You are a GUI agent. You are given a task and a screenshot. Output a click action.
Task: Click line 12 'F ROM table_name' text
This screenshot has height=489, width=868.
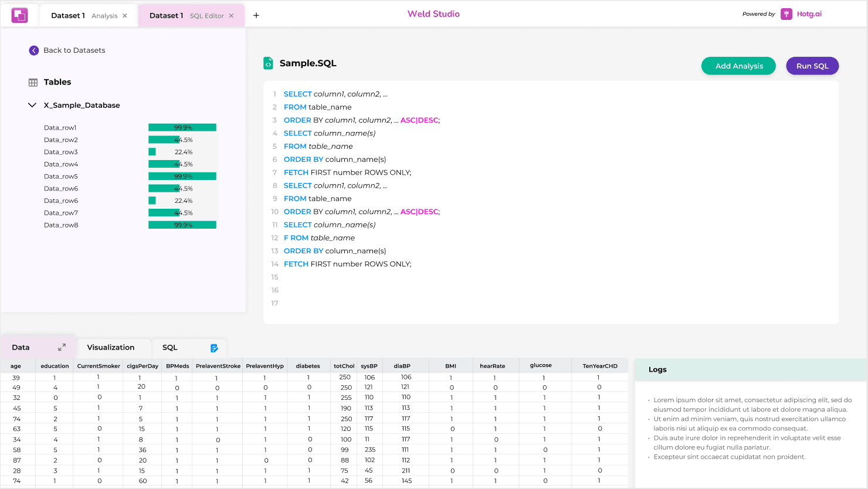[319, 238]
